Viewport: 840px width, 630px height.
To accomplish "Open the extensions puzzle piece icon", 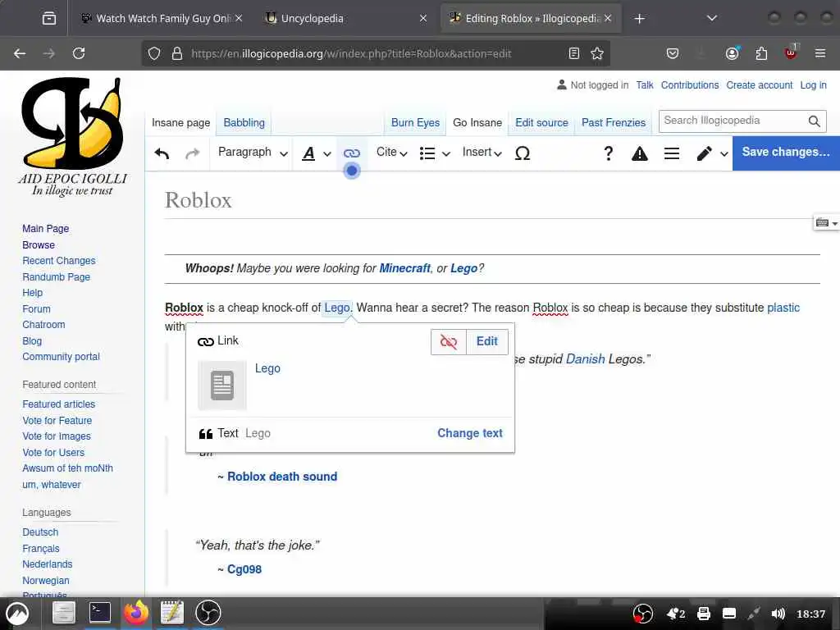I will (x=761, y=53).
